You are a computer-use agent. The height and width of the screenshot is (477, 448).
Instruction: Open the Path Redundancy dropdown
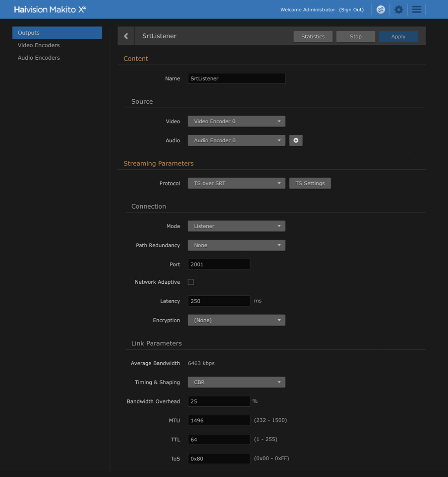click(x=237, y=245)
